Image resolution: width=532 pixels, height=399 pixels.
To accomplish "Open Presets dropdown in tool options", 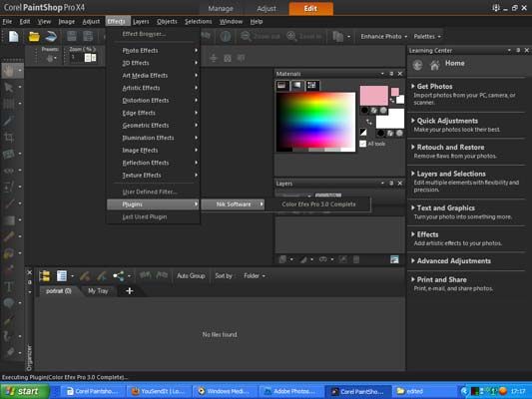I will 51,58.
